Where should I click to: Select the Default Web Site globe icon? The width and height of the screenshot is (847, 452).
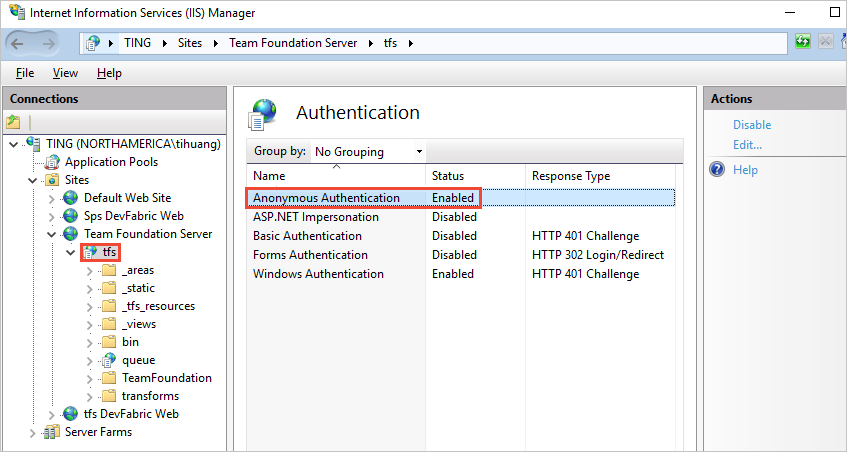[x=71, y=198]
